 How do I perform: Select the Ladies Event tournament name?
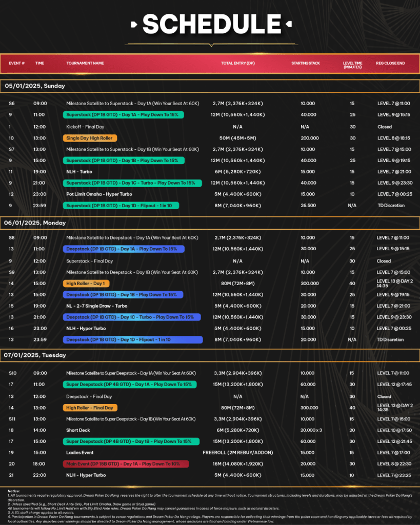click(x=79, y=452)
